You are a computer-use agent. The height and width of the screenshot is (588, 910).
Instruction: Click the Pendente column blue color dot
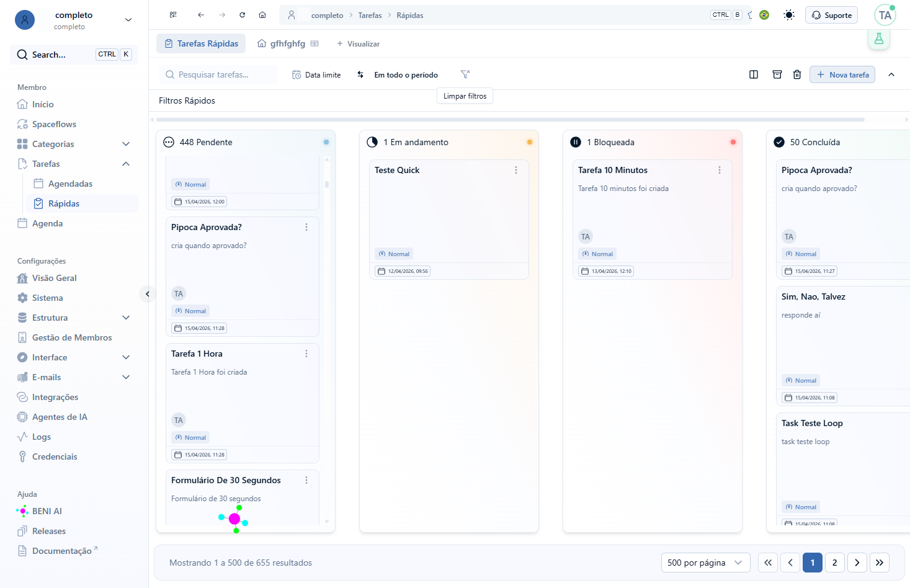point(326,142)
